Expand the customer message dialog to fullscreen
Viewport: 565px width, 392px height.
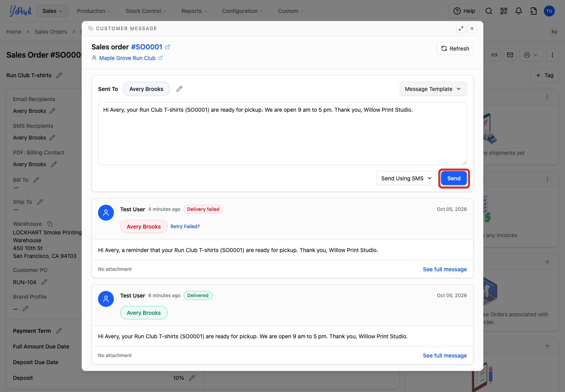(461, 28)
